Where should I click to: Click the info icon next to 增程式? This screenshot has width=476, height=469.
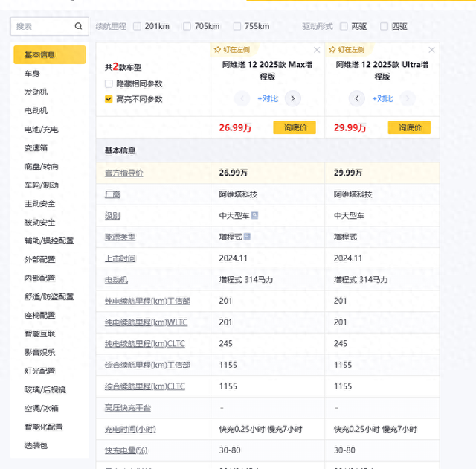point(247,237)
